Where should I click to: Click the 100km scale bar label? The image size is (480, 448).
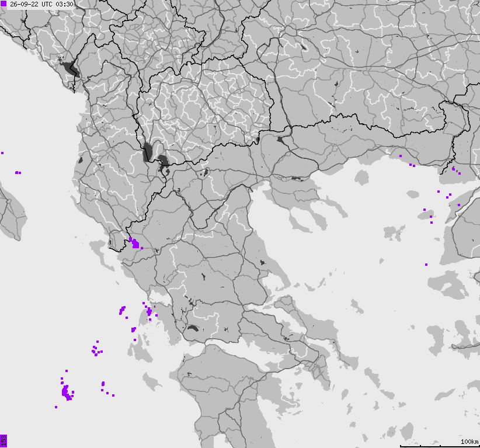pyautogui.click(x=469, y=442)
